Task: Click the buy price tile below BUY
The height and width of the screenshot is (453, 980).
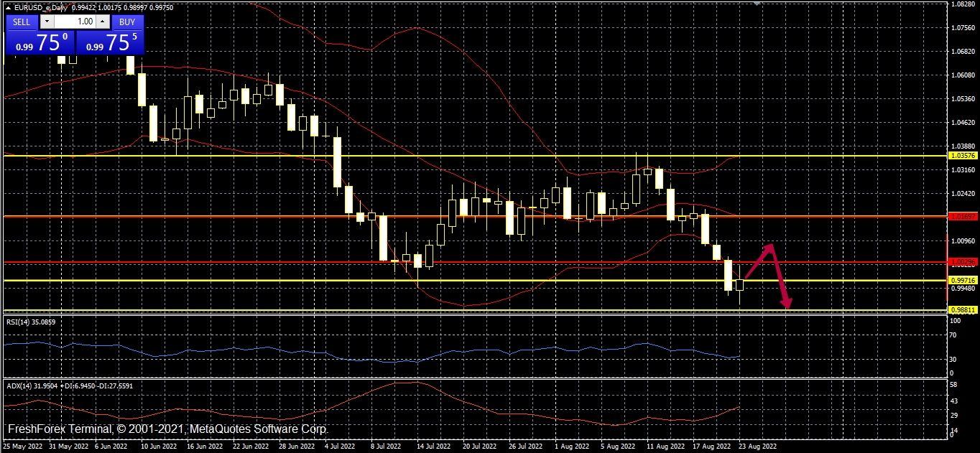Action: pyautogui.click(x=110, y=42)
